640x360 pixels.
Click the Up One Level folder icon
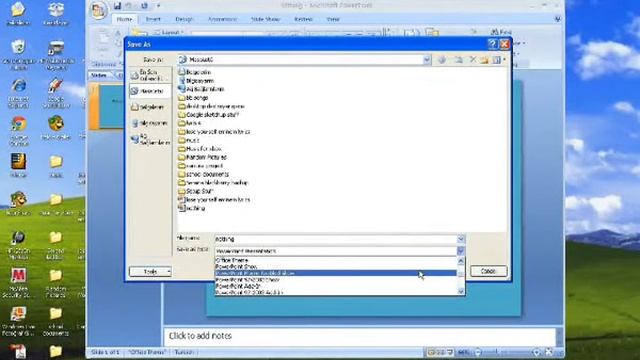458,60
